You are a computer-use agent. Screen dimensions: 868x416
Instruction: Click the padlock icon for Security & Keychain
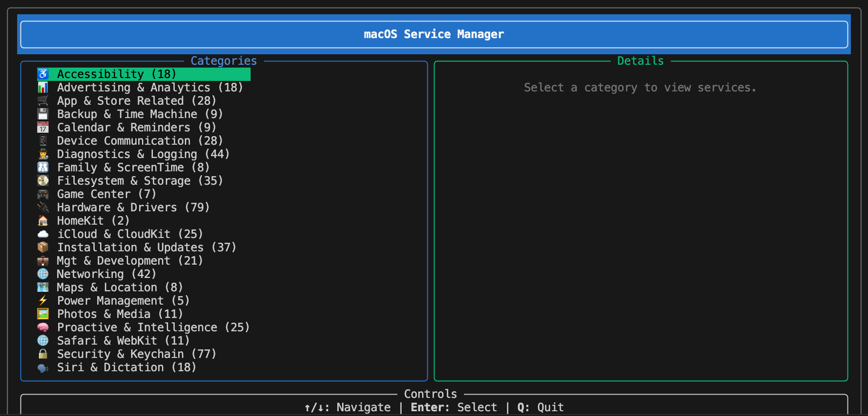pos(43,354)
